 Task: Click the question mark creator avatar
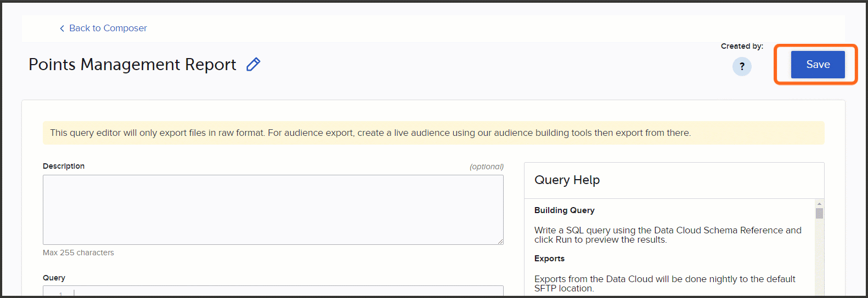[742, 66]
